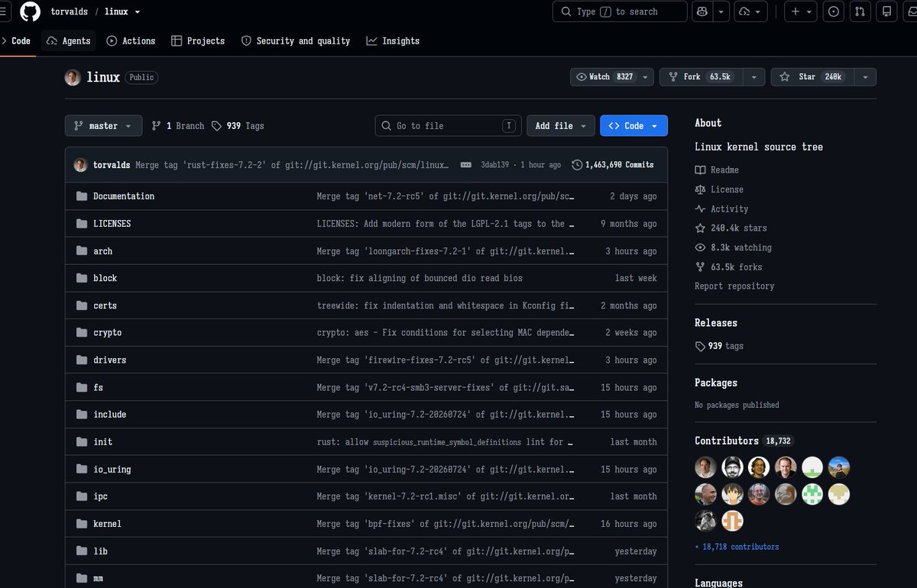Open Copilot chat icon in header
The width and height of the screenshot is (917, 588).
coord(703,11)
